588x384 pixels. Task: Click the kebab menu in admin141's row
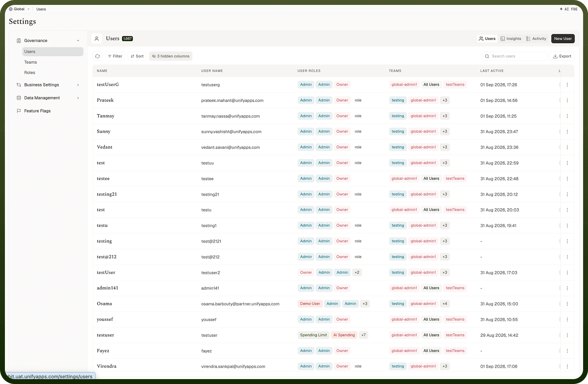(567, 288)
